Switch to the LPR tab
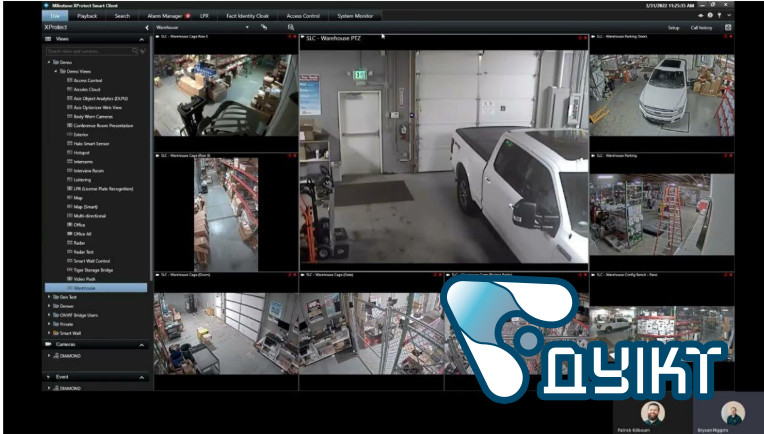This screenshot has height=434, width=764. [x=204, y=16]
